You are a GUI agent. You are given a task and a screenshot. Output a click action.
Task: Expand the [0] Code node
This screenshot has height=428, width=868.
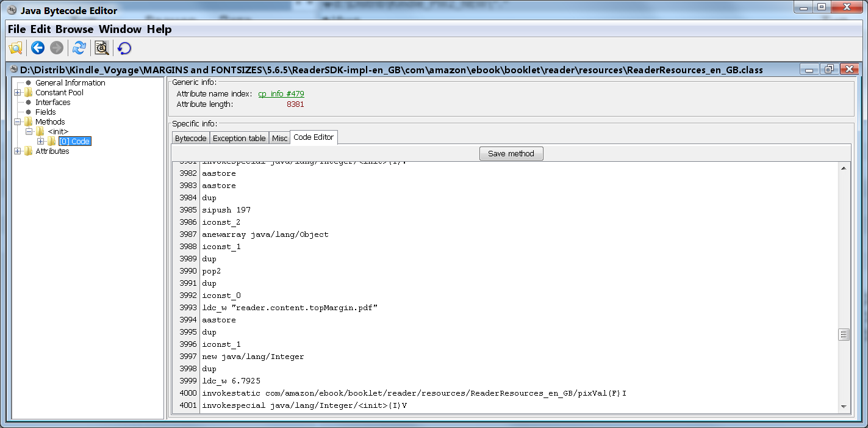(41, 141)
